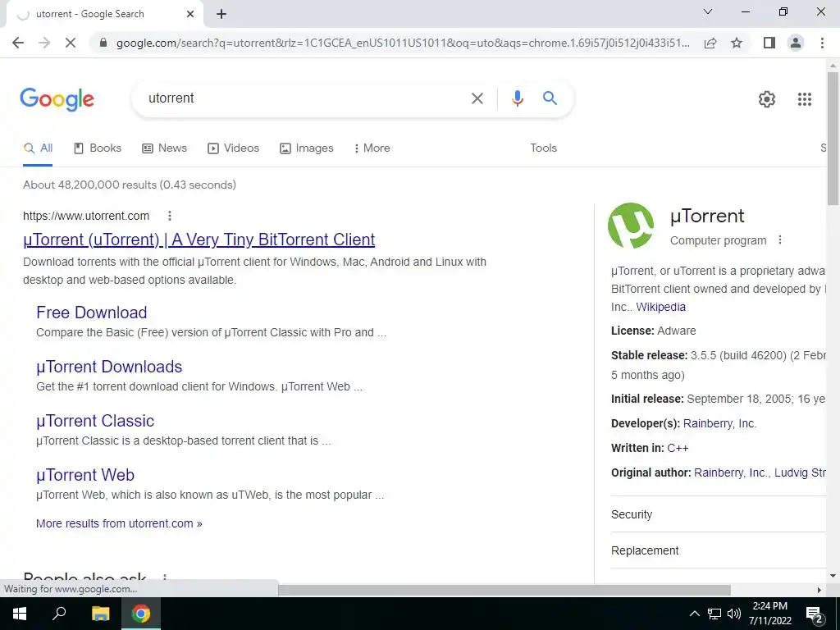The height and width of the screenshot is (630, 840).
Task: Start voice search with microphone
Action: [517, 98]
